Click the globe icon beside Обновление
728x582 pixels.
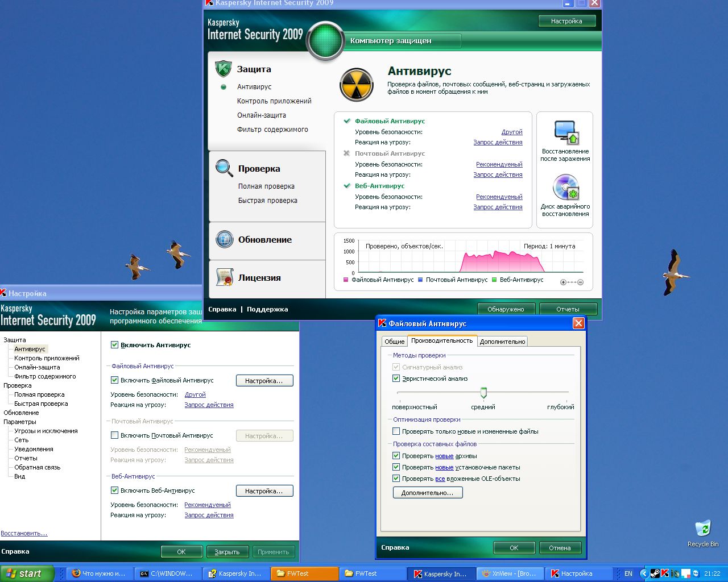coord(225,239)
